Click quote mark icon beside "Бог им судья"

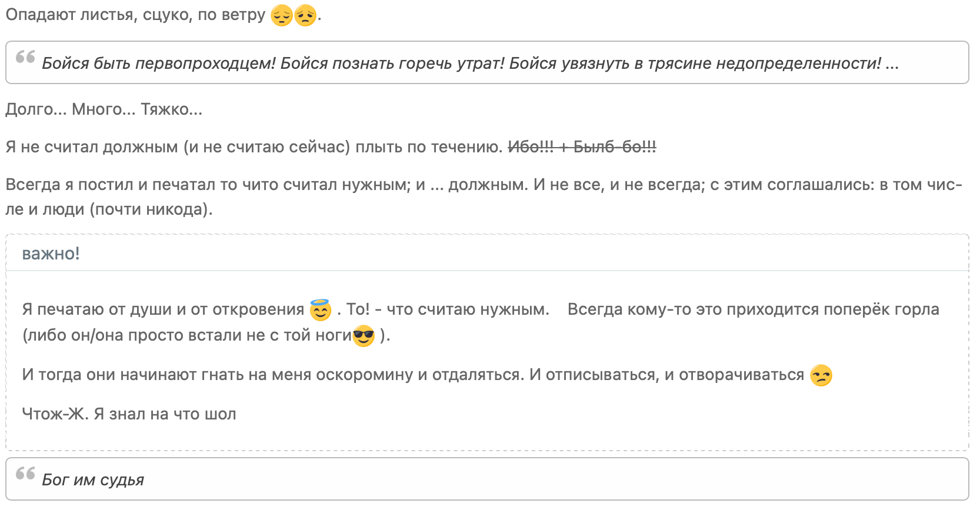[x=25, y=474]
